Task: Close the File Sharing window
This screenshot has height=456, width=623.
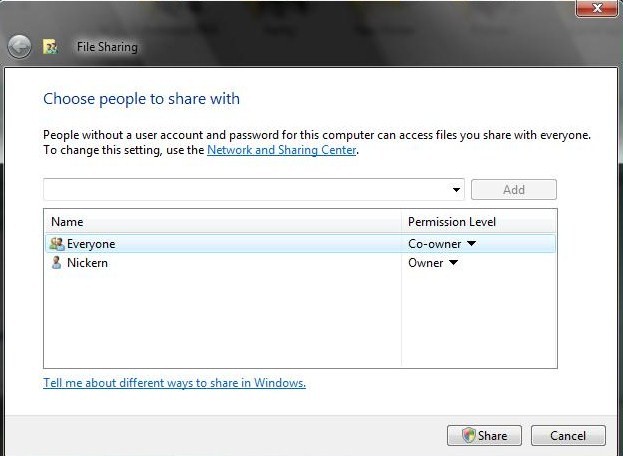Action: click(x=597, y=8)
